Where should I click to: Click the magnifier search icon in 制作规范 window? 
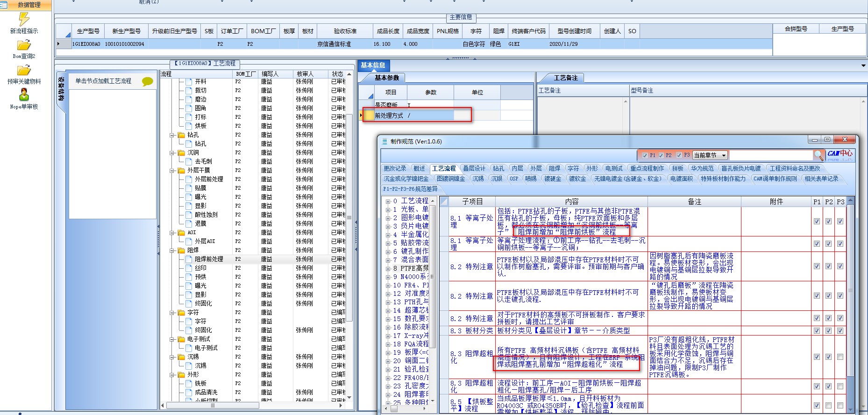(x=818, y=155)
